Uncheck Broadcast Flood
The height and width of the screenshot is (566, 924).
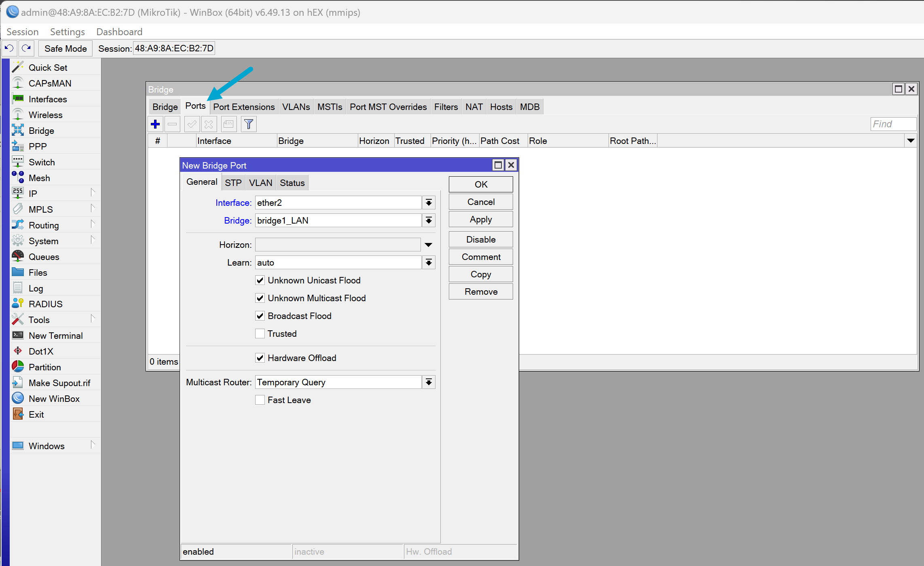coord(260,316)
